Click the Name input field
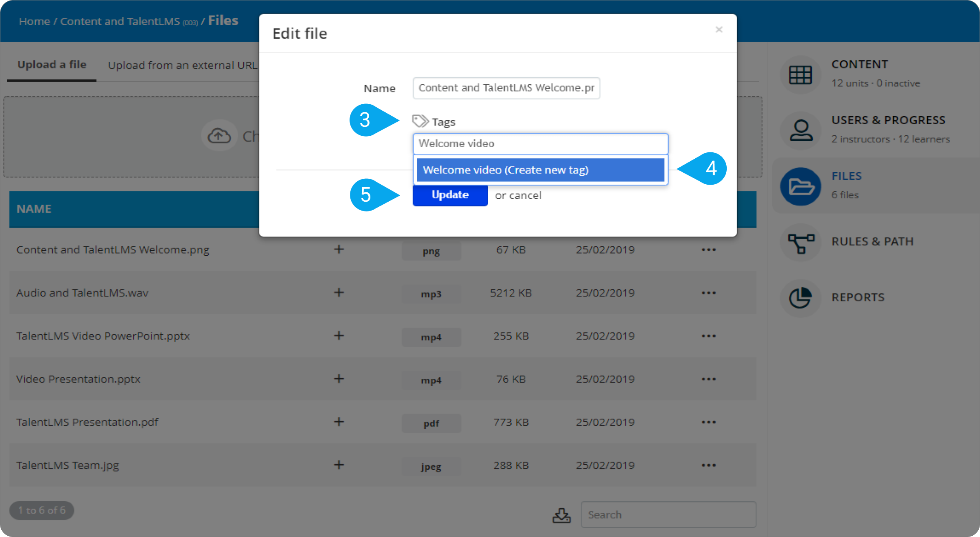980x537 pixels. click(506, 88)
